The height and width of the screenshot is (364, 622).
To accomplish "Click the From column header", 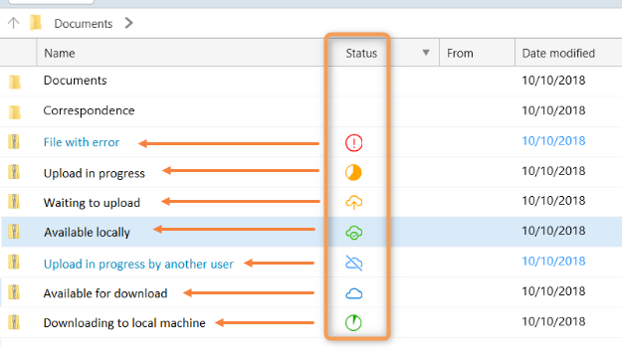I will click(x=460, y=53).
